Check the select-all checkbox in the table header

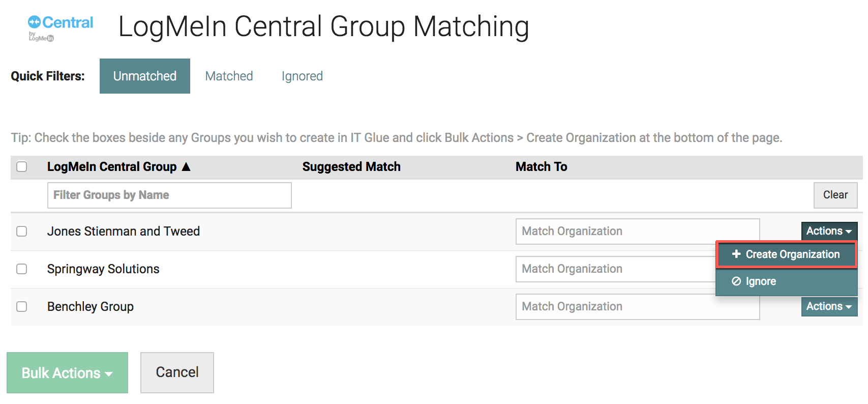(21, 166)
